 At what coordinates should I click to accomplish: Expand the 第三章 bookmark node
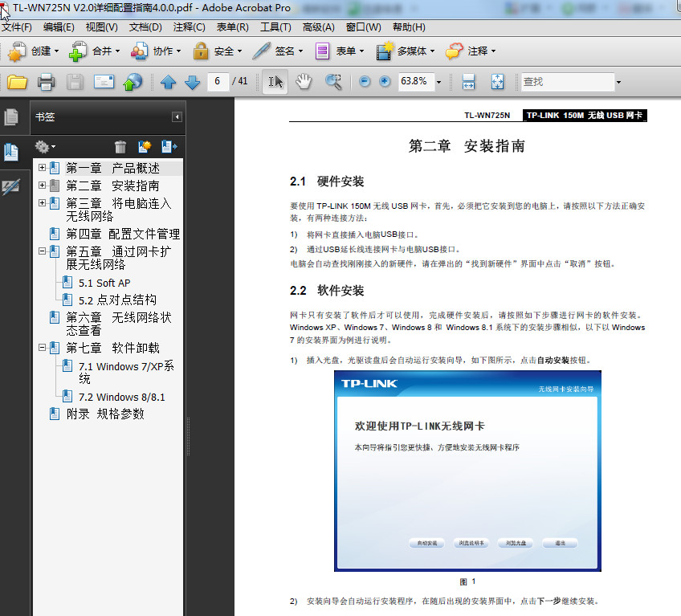pyautogui.click(x=42, y=202)
